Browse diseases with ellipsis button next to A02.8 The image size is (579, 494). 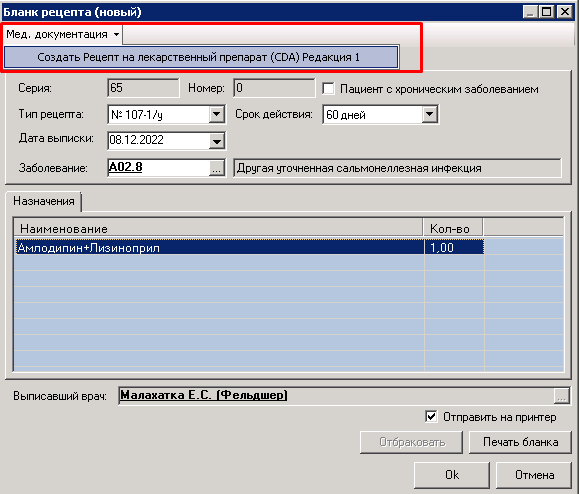point(217,168)
